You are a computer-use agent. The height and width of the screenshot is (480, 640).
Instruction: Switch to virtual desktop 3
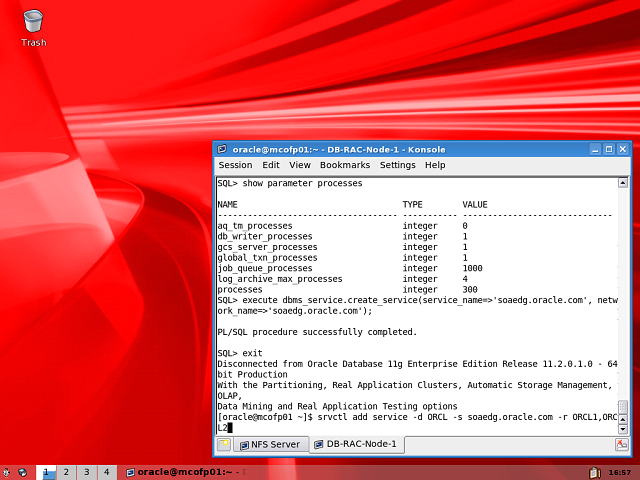point(86,472)
